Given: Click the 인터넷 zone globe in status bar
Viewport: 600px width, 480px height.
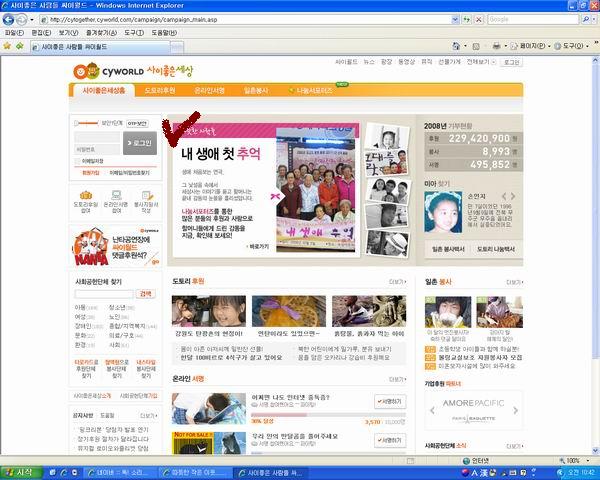Looking at the screenshot, I should (x=466, y=461).
